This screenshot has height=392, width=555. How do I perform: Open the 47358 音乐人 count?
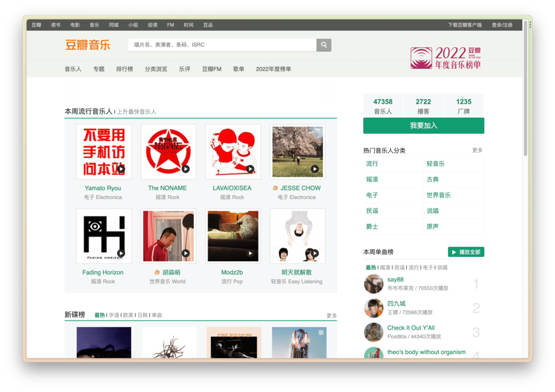click(383, 106)
